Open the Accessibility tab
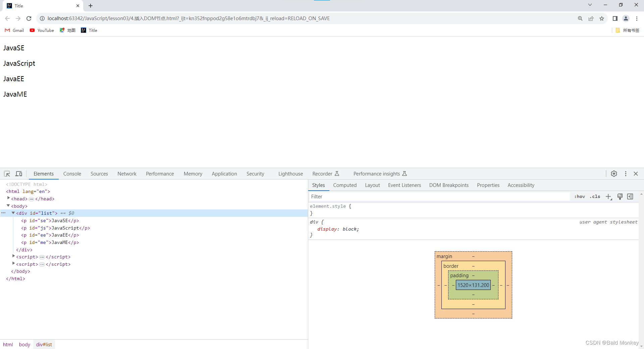Screen dimensions: 644x349 coord(521,185)
